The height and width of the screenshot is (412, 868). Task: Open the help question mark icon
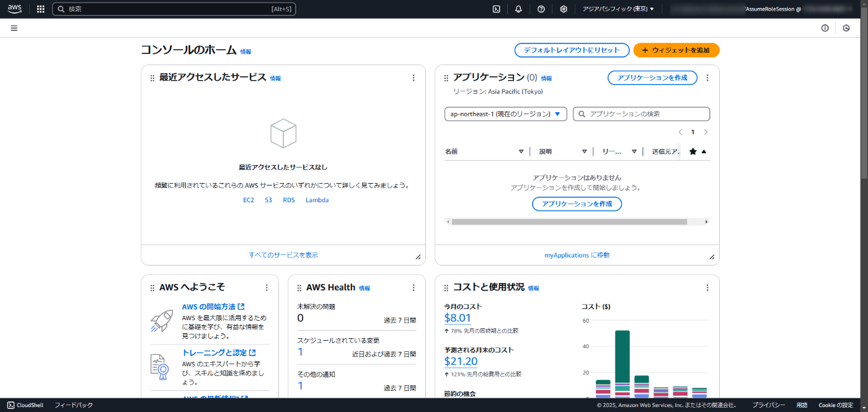point(541,9)
